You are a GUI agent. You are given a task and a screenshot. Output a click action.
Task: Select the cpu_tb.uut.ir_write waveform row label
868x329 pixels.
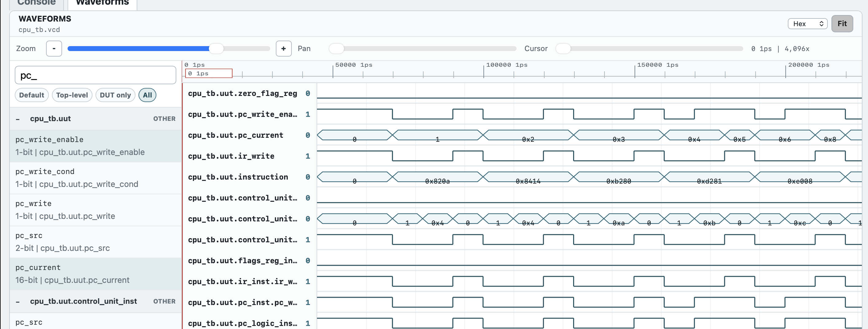[x=231, y=156]
